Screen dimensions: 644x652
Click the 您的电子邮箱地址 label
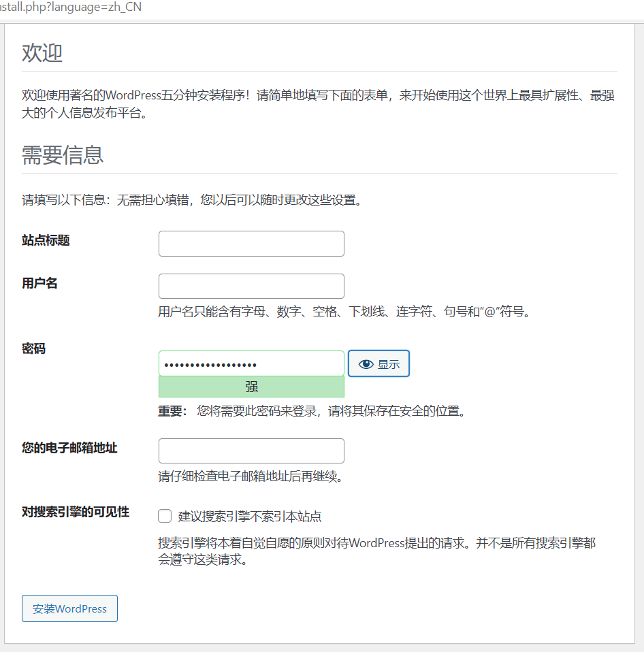[x=69, y=448]
